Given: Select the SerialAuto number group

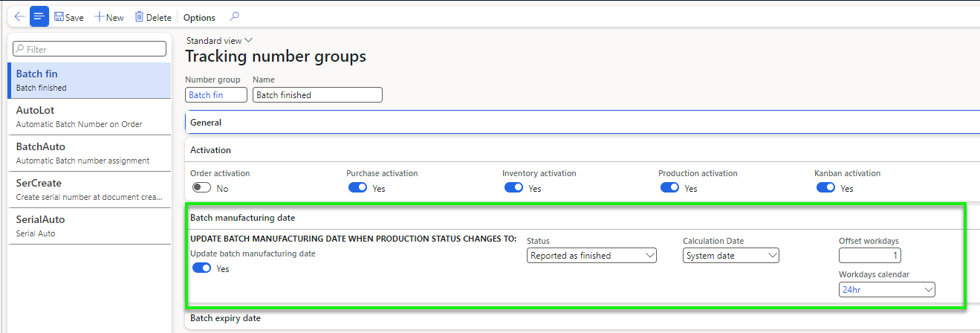Looking at the screenshot, I should click(89, 226).
